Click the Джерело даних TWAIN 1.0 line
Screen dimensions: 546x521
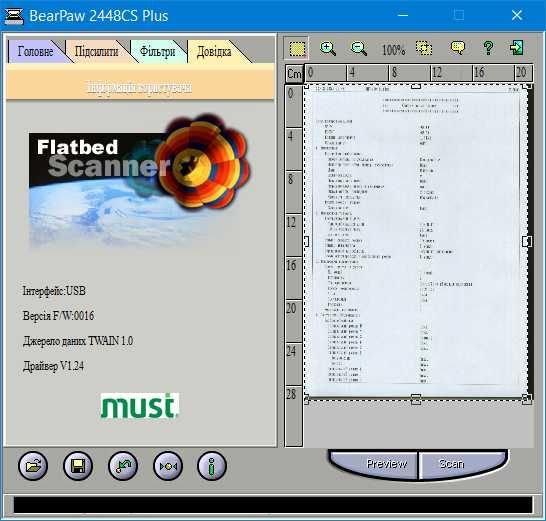click(x=78, y=341)
